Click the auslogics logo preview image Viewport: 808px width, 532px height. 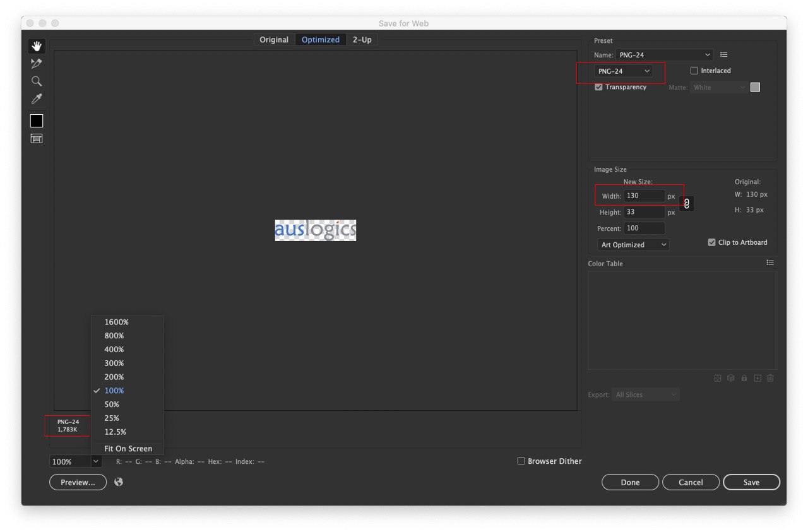(x=316, y=230)
